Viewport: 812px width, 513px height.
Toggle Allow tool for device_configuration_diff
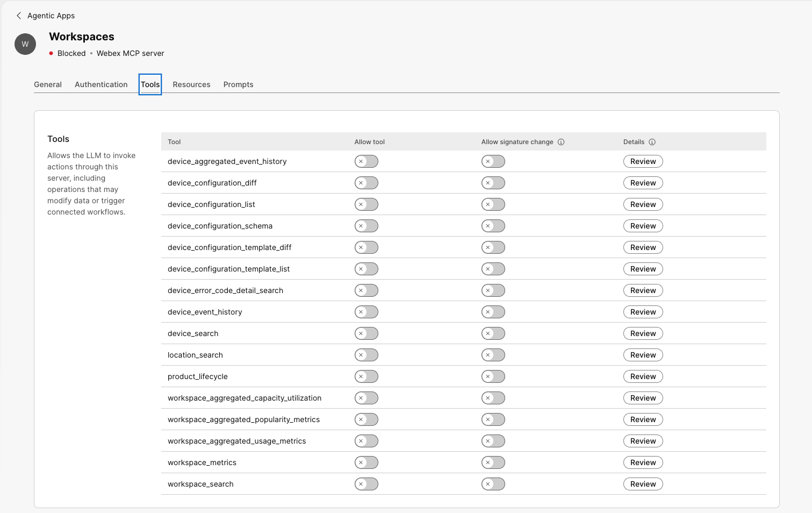pyautogui.click(x=367, y=183)
